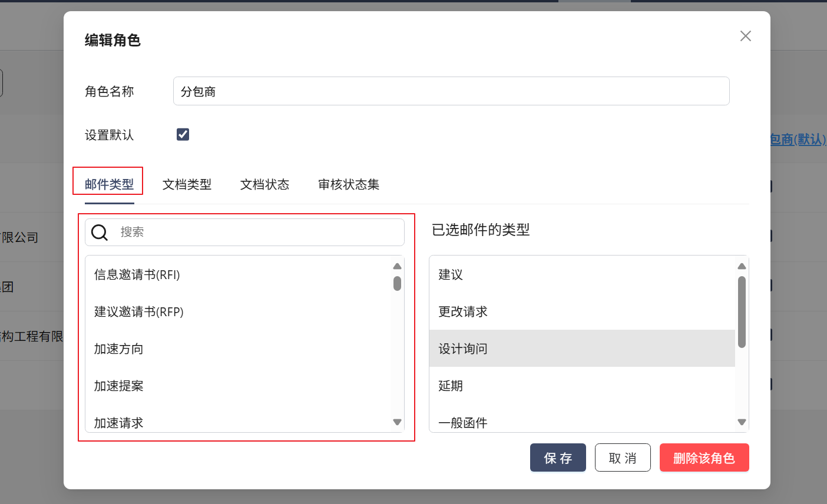
Task: Click the 取消 button
Action: click(x=622, y=457)
